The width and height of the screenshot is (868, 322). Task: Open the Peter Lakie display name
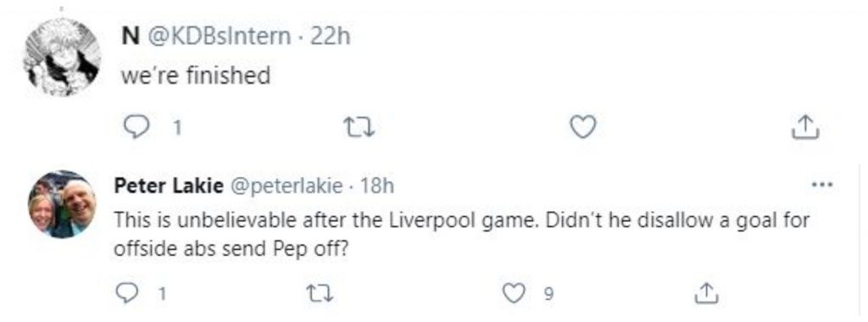pyautogui.click(x=169, y=186)
